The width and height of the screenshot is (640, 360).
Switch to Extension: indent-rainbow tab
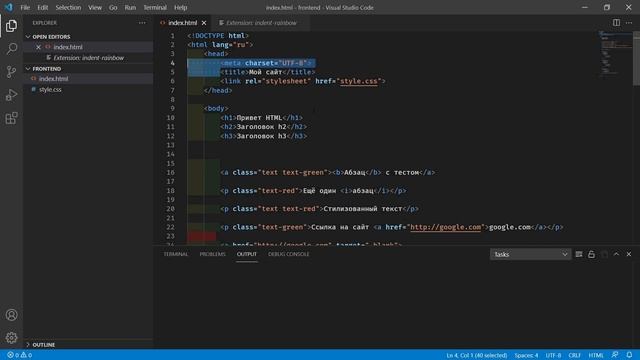click(x=261, y=23)
